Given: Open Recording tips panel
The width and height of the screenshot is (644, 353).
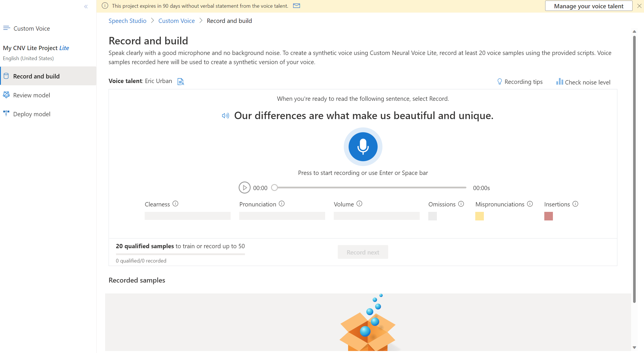Looking at the screenshot, I should 520,82.
